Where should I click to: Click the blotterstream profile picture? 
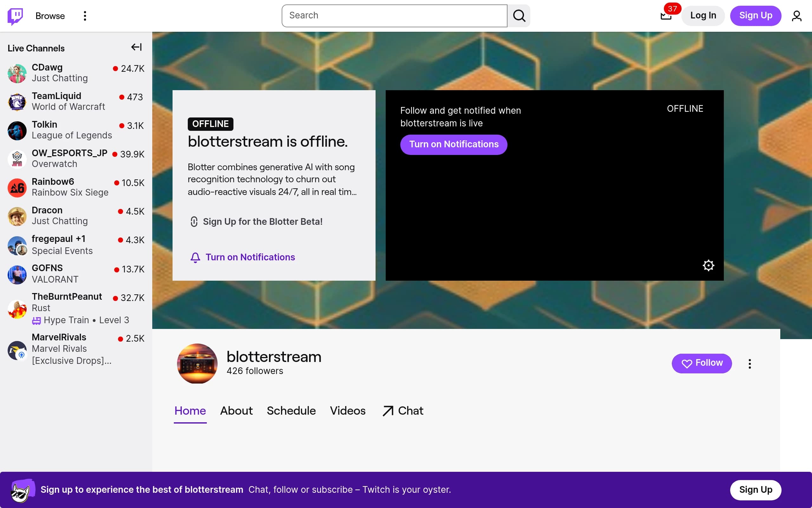coord(197,364)
